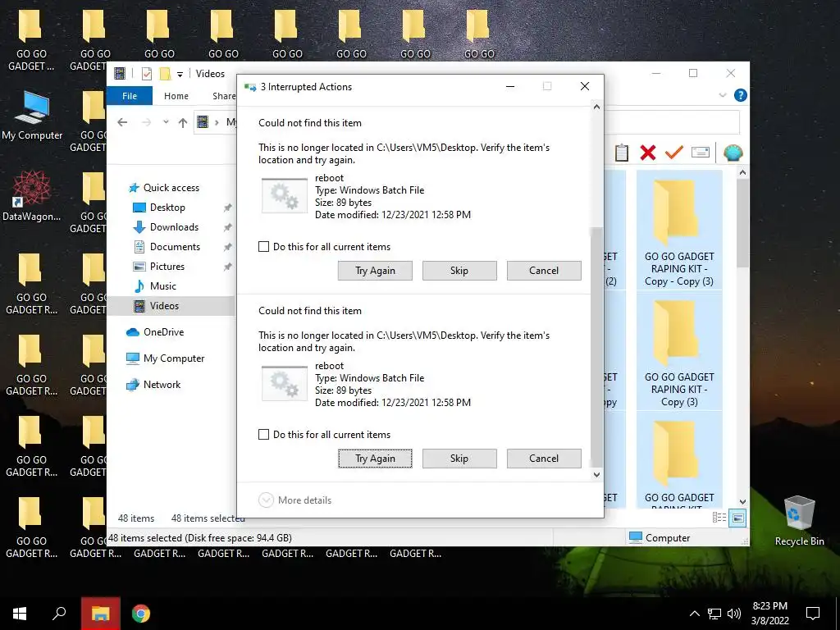Screen dimensions: 840x630
Task: Open the recent locations dropdown
Action: point(166,122)
